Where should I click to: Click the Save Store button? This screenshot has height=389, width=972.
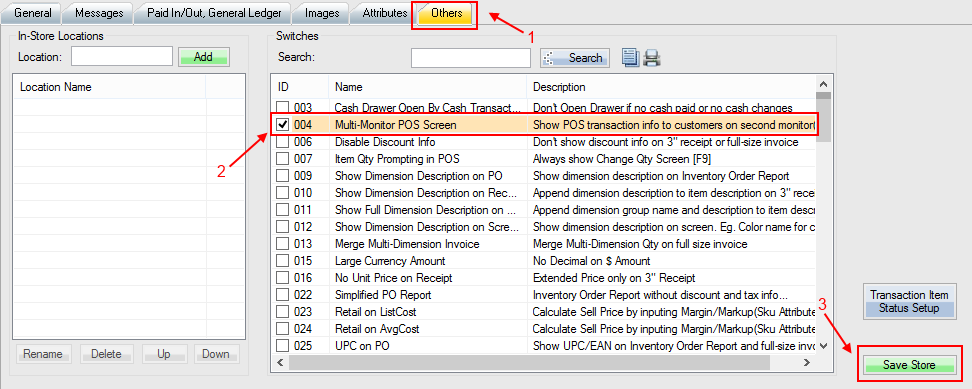tap(909, 365)
